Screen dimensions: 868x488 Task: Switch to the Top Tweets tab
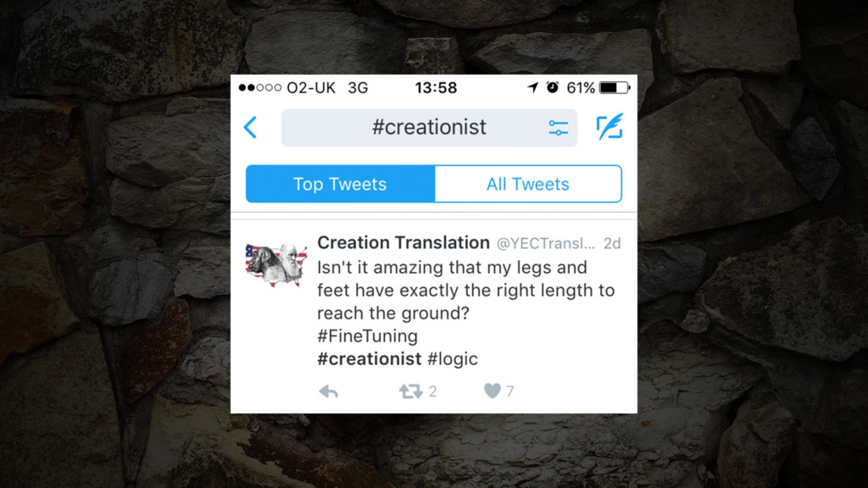tap(341, 184)
